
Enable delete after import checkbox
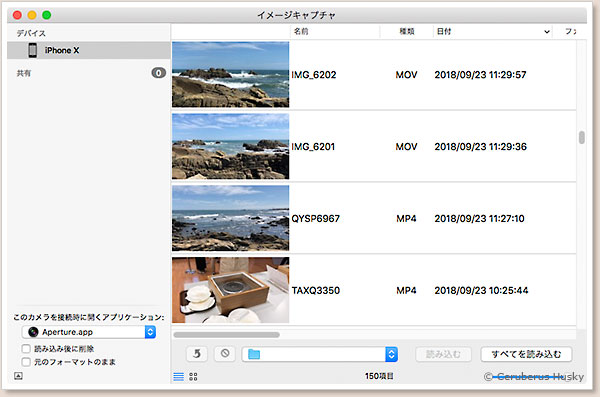26,349
